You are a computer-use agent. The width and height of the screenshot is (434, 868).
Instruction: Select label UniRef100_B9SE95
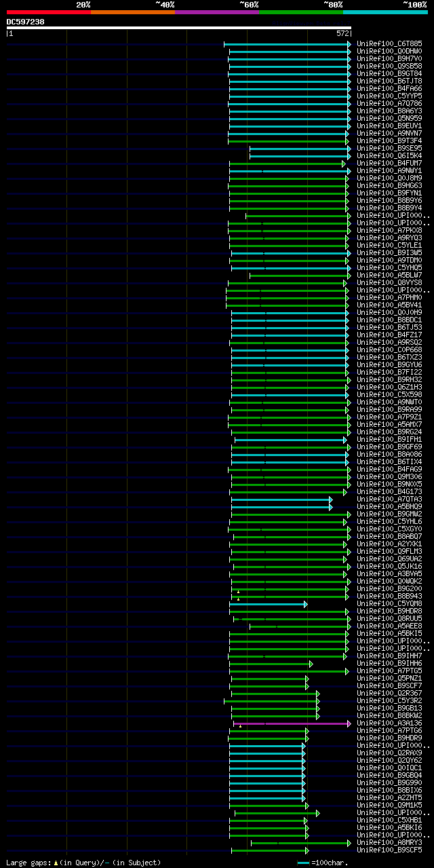tap(391, 148)
